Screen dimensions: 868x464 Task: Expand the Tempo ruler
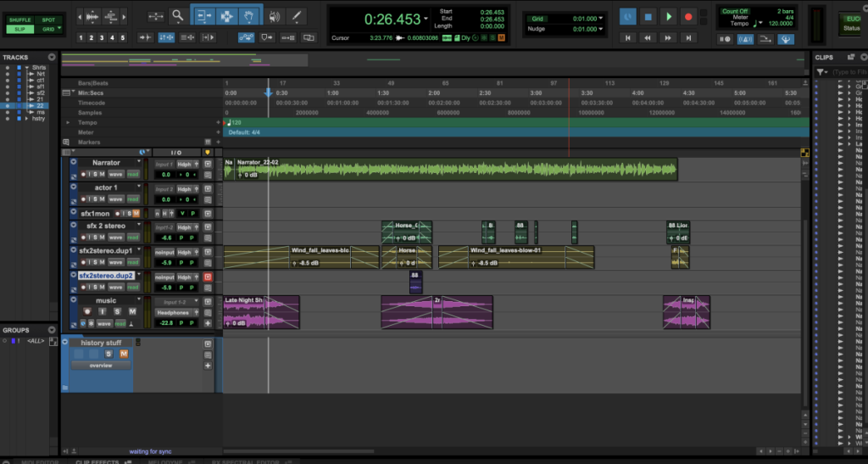(69, 122)
